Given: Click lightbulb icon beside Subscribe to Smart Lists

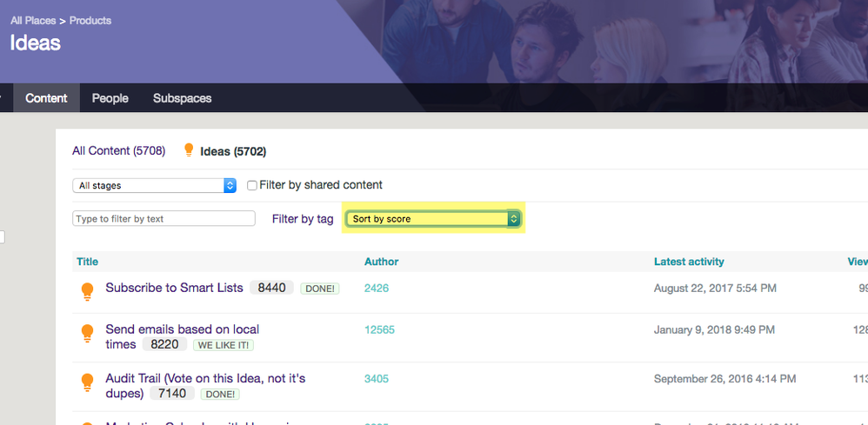Looking at the screenshot, I should pos(88,292).
